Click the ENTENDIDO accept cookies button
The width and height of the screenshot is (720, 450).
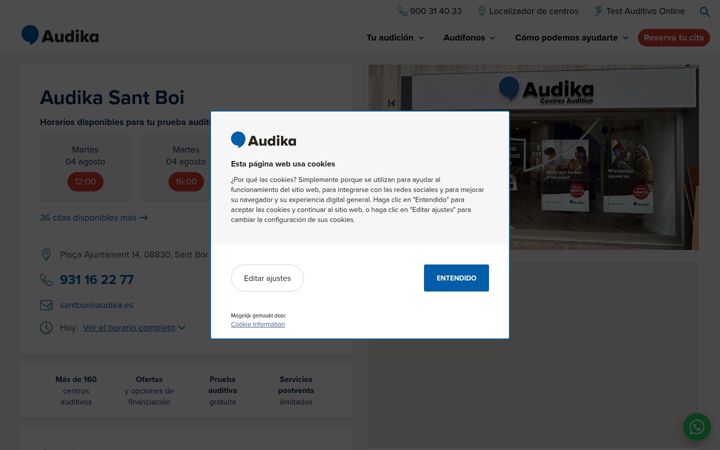click(x=456, y=278)
